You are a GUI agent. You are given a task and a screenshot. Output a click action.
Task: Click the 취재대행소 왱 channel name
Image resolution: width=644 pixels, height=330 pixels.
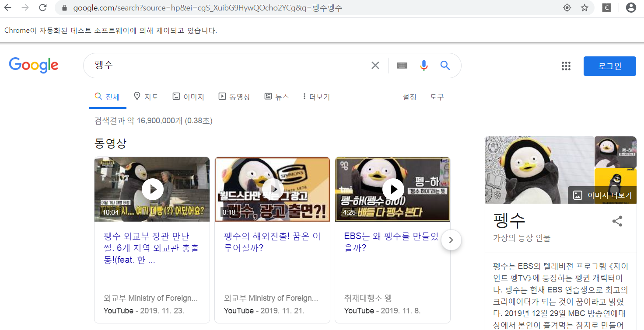point(368,298)
